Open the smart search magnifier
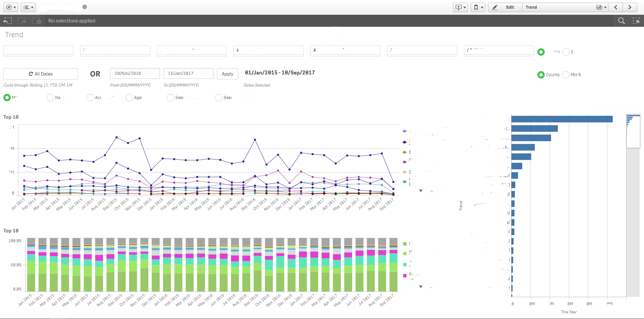 622,21
